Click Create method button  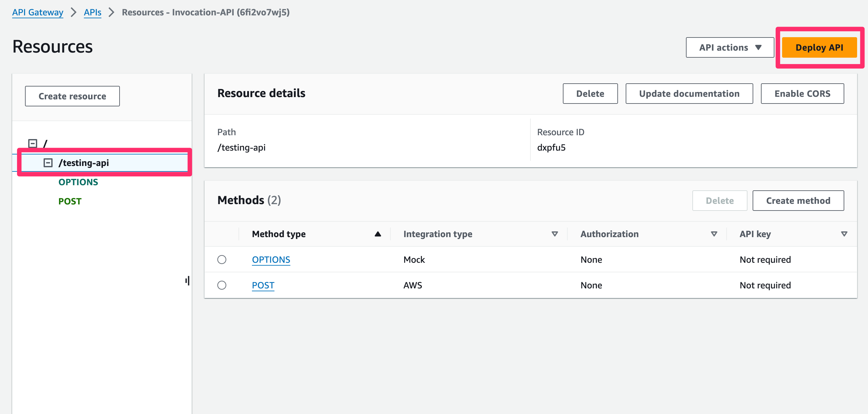click(x=797, y=201)
